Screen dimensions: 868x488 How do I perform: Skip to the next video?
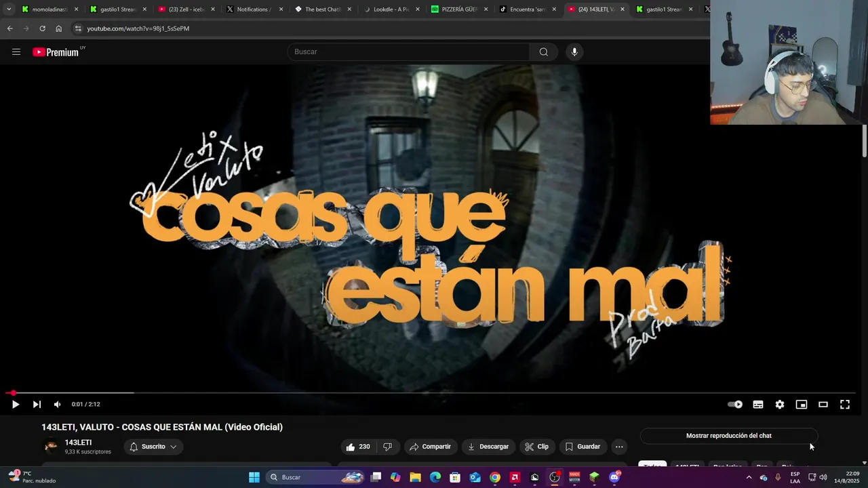coord(37,405)
